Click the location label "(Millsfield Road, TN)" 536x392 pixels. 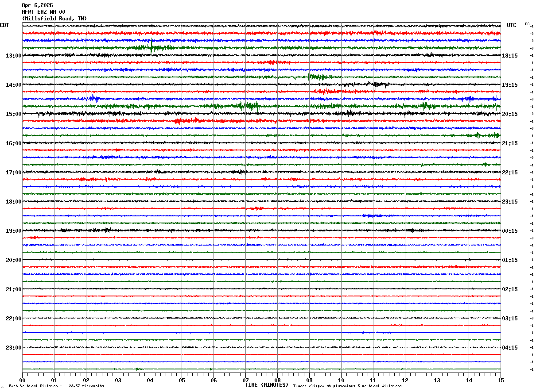[54, 19]
